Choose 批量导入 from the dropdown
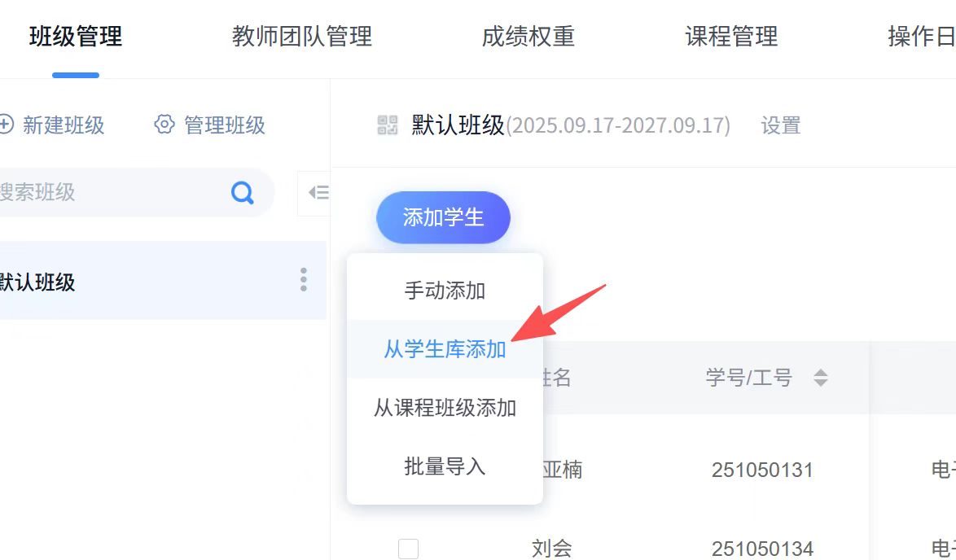956x560 pixels. click(445, 466)
